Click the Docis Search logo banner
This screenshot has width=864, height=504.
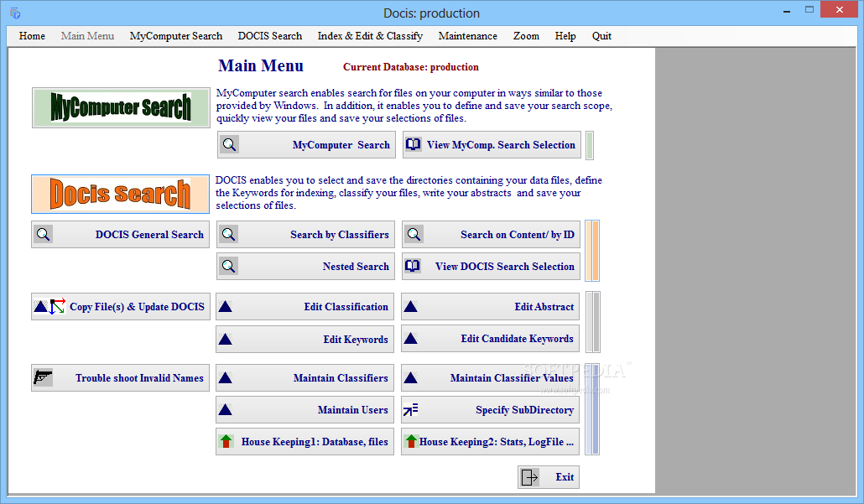pos(120,194)
